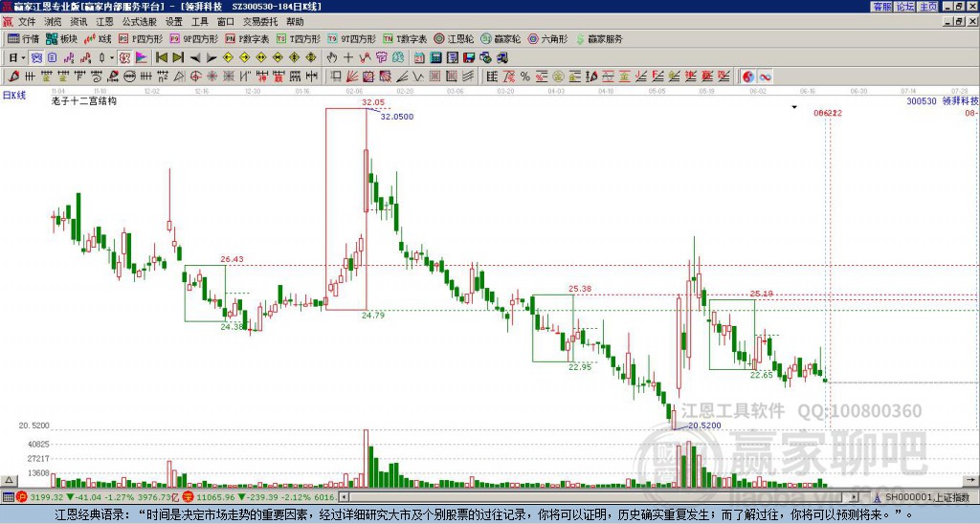Viewport: 980px width, 524px height.
Task: Click the colored flag icon
Action: tap(142, 58)
